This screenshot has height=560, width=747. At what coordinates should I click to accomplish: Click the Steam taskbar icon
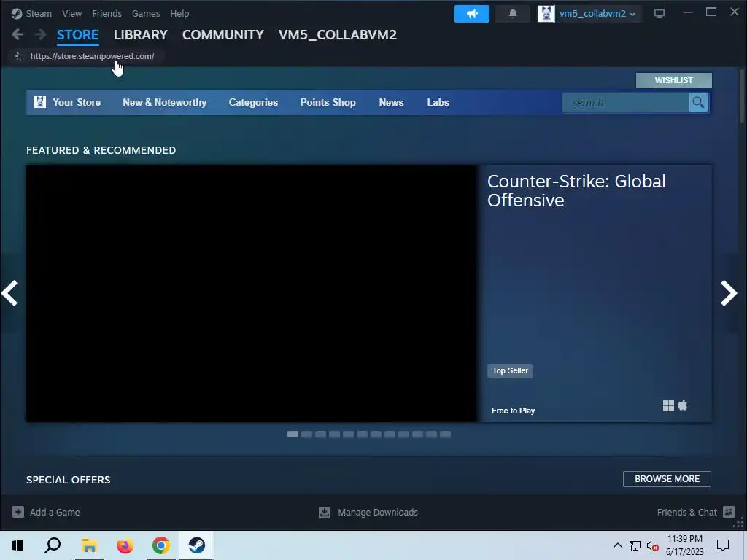(197, 545)
